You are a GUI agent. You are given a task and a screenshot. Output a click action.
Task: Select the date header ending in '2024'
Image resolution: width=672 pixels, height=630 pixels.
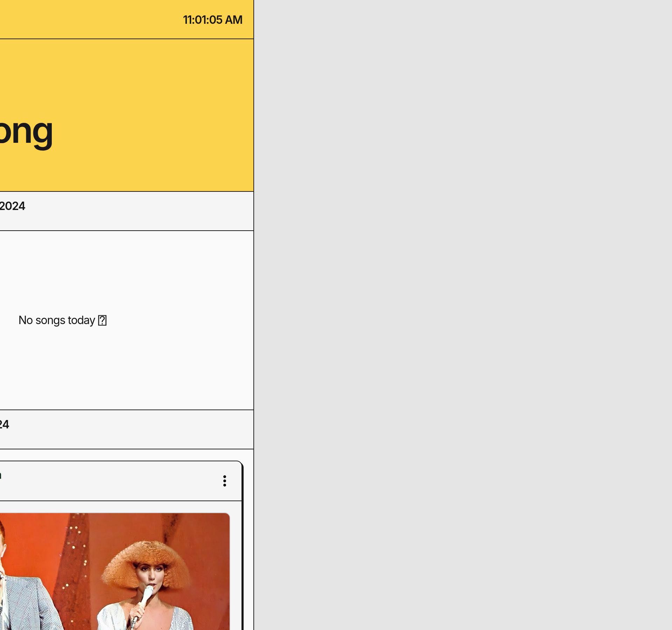12,206
